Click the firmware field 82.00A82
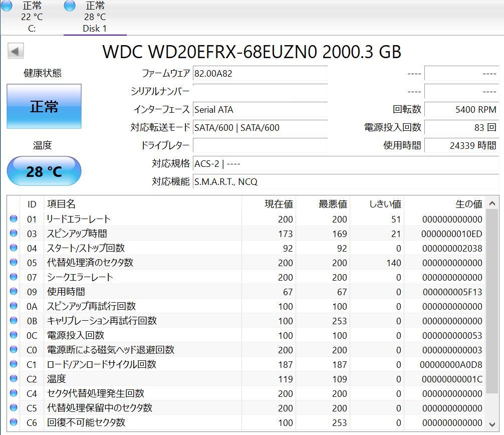 pyautogui.click(x=260, y=74)
